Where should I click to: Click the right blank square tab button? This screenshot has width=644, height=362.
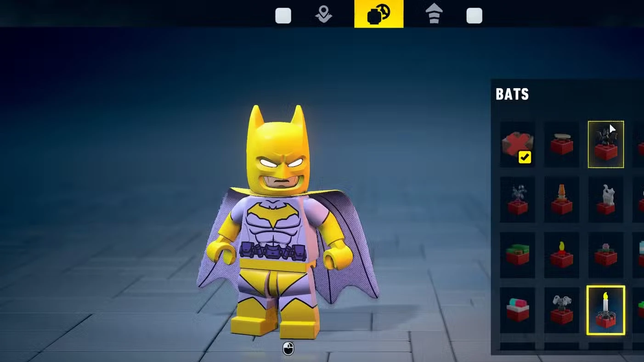(x=474, y=16)
